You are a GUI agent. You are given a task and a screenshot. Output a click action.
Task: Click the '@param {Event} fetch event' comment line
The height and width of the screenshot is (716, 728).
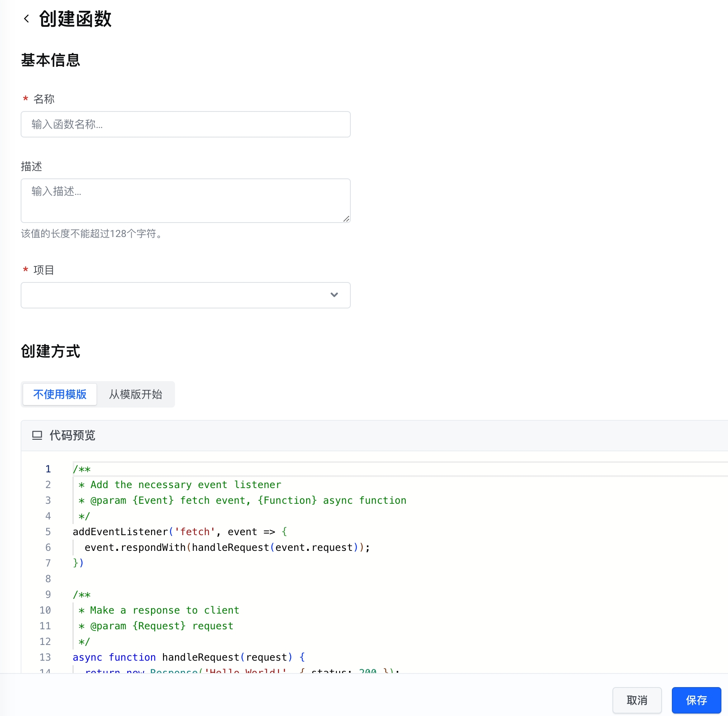(242, 500)
